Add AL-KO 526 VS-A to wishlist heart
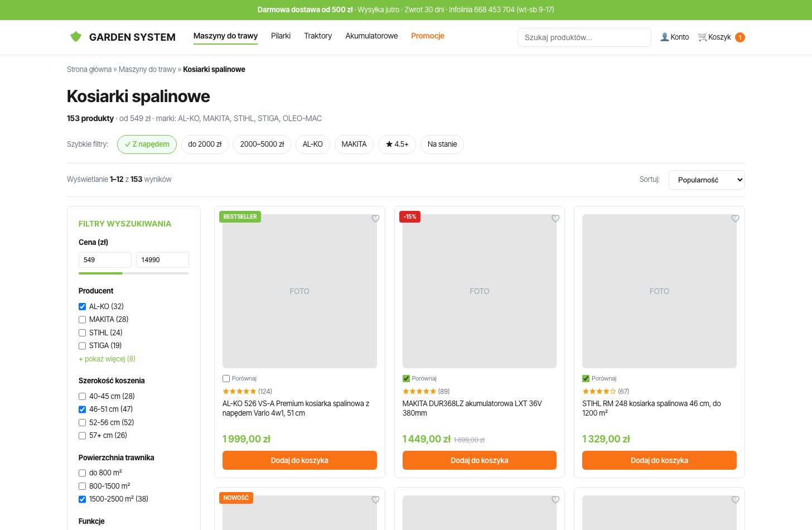 pos(375,219)
